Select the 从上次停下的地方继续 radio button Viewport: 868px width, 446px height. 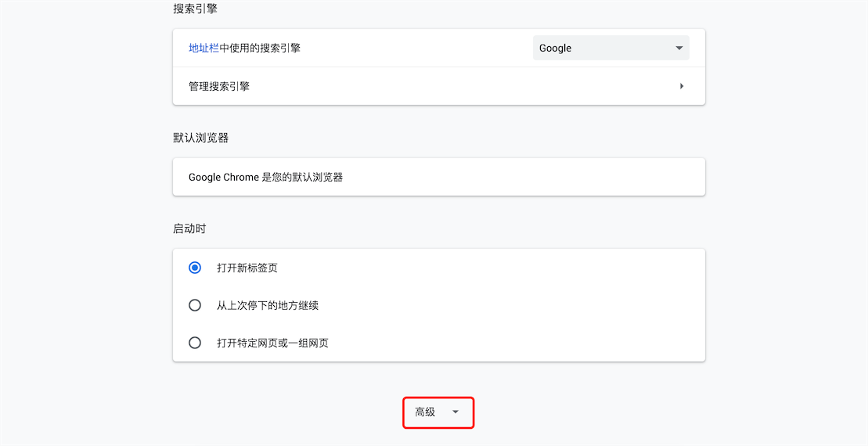tap(195, 305)
